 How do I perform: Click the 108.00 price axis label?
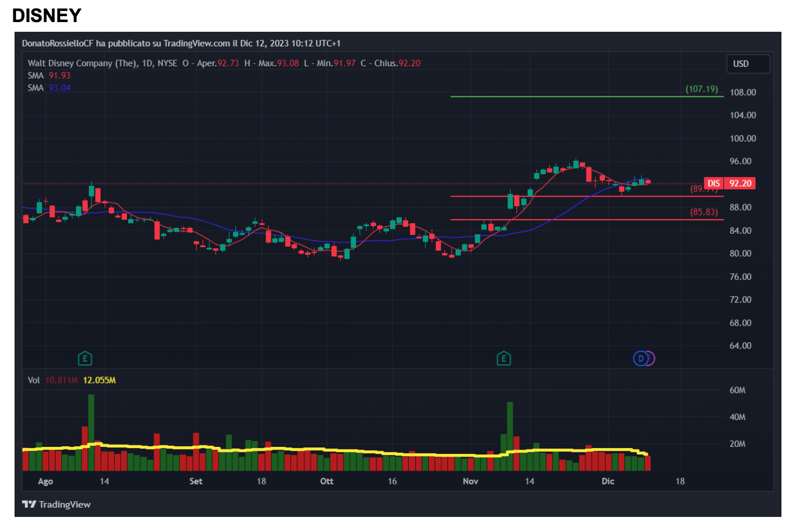coord(743,93)
